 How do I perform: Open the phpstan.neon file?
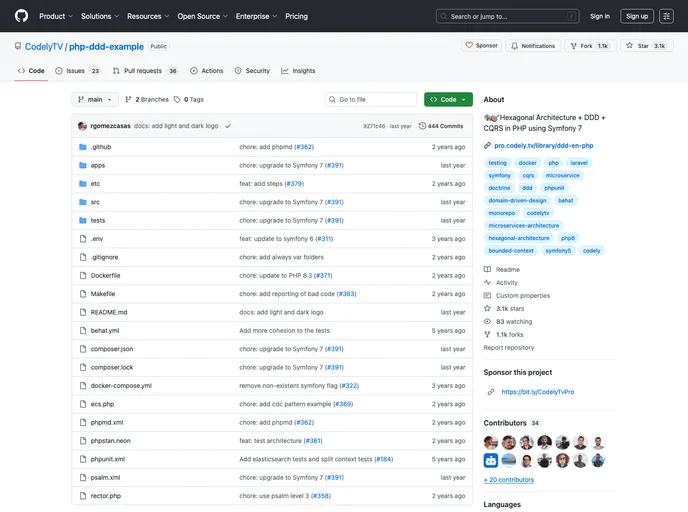(111, 441)
